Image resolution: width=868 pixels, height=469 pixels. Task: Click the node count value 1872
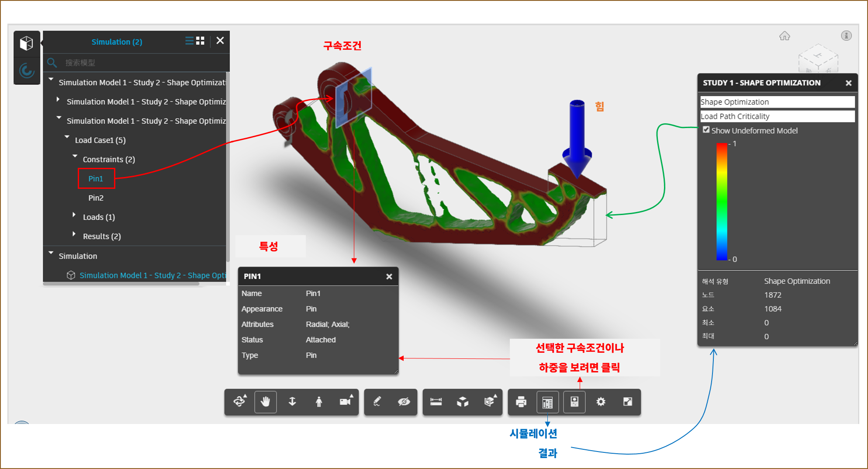pos(773,295)
